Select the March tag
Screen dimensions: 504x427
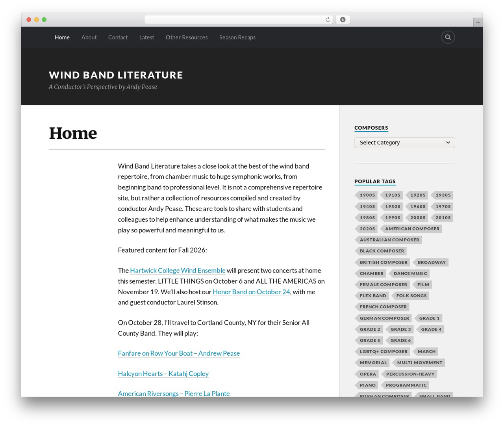(425, 351)
